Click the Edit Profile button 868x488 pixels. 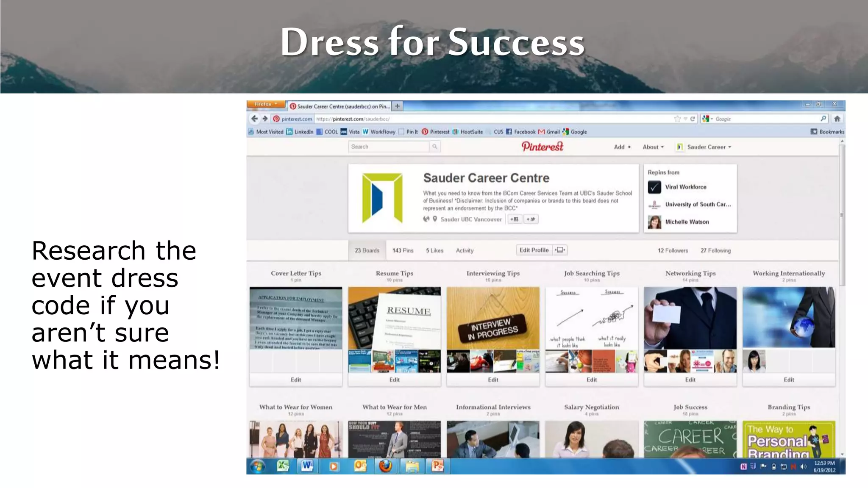534,250
